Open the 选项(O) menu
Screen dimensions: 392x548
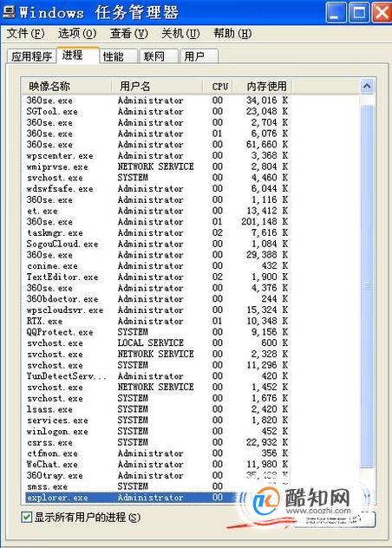coord(77,34)
